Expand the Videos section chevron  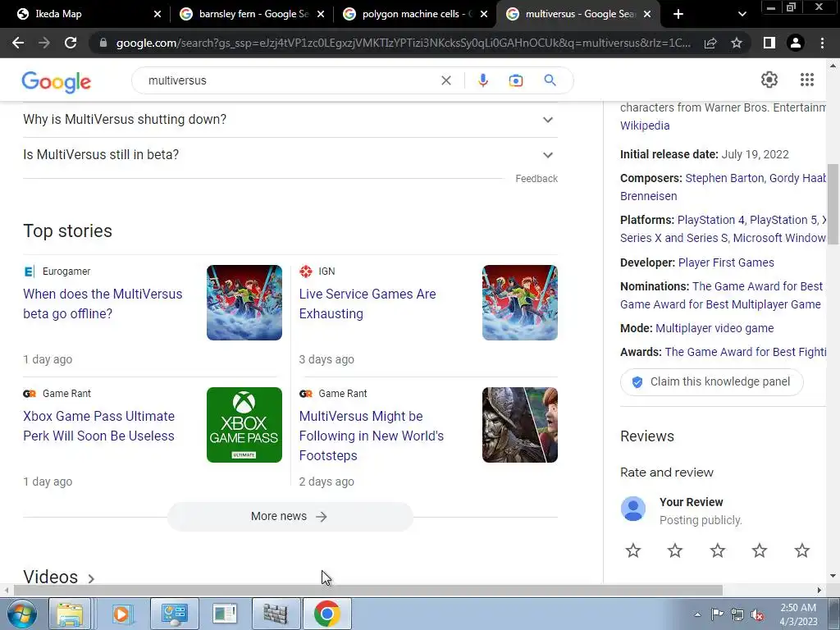[x=91, y=578]
